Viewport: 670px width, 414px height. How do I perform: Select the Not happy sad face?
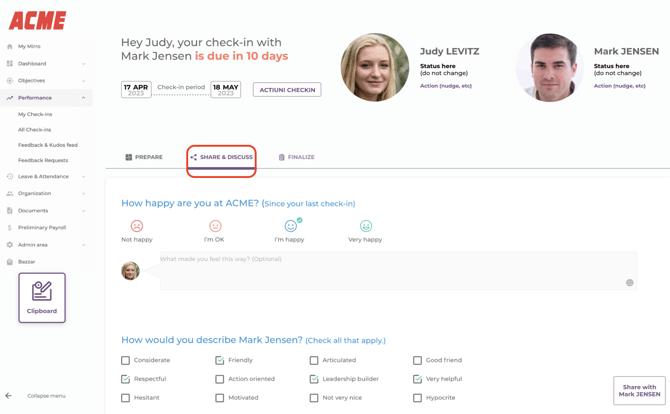(137, 226)
